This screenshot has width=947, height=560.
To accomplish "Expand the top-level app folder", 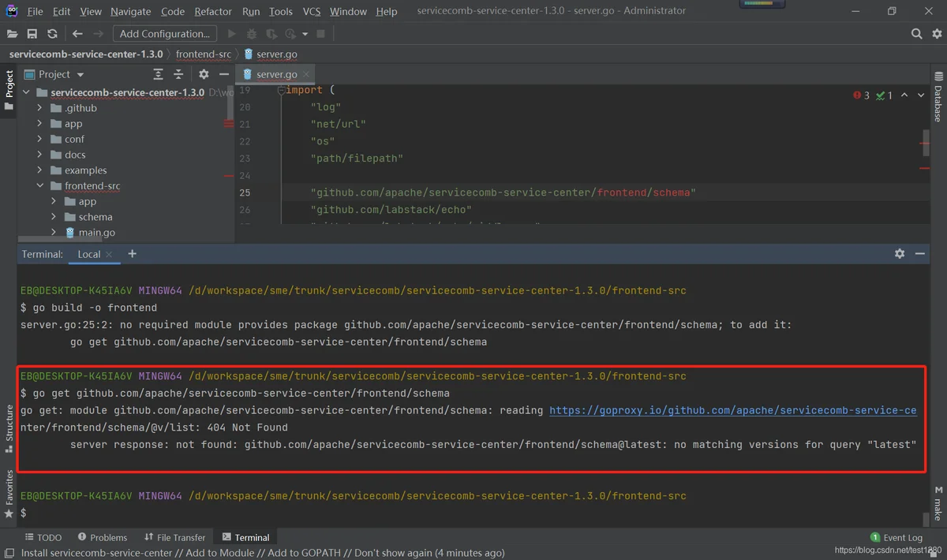I will pyautogui.click(x=39, y=124).
